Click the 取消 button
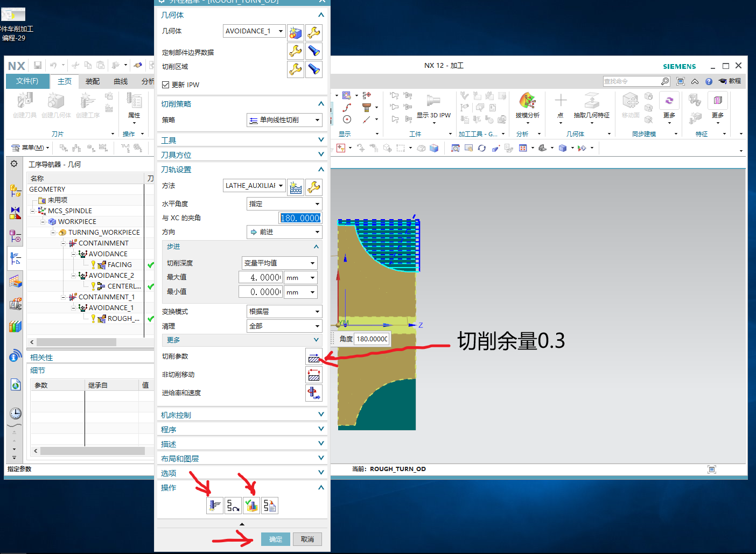Image resolution: width=756 pixels, height=554 pixels. 307,539
